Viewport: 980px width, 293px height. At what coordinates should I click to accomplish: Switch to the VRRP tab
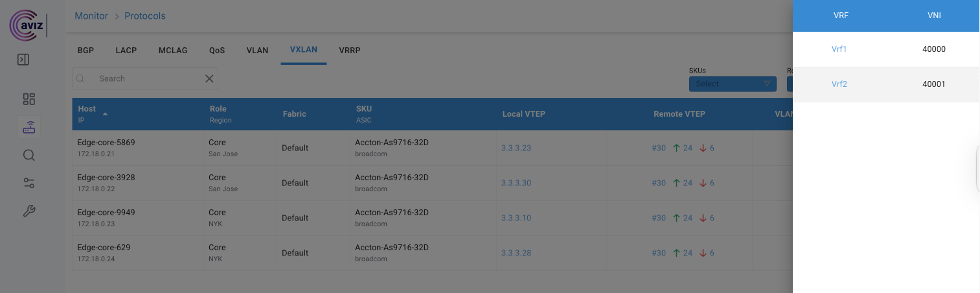click(x=350, y=51)
